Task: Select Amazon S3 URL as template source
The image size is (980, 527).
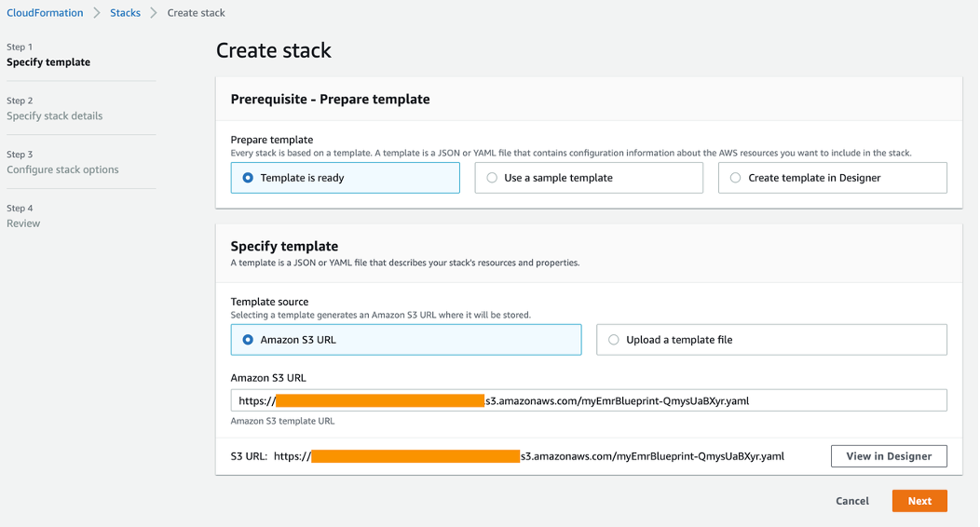Action: click(x=406, y=340)
